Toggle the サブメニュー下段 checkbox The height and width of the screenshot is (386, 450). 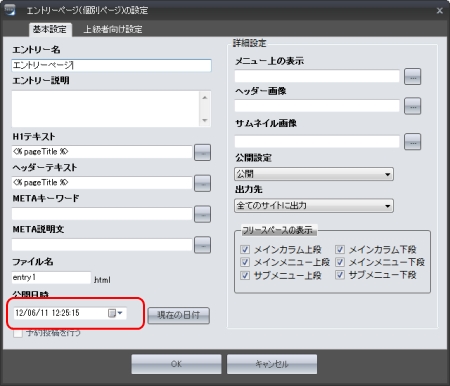tap(340, 275)
